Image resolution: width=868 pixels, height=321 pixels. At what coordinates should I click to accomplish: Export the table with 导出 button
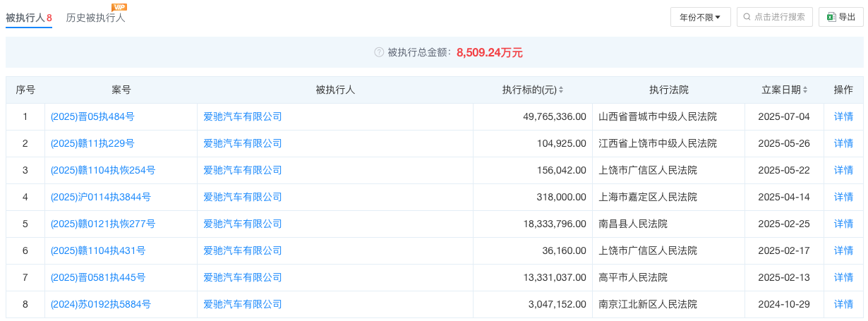[841, 17]
